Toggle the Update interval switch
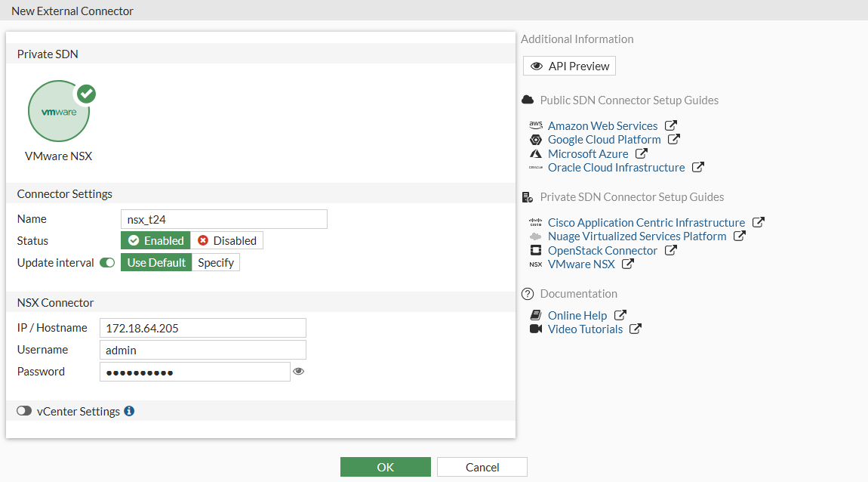This screenshot has height=482, width=868. 107,263
